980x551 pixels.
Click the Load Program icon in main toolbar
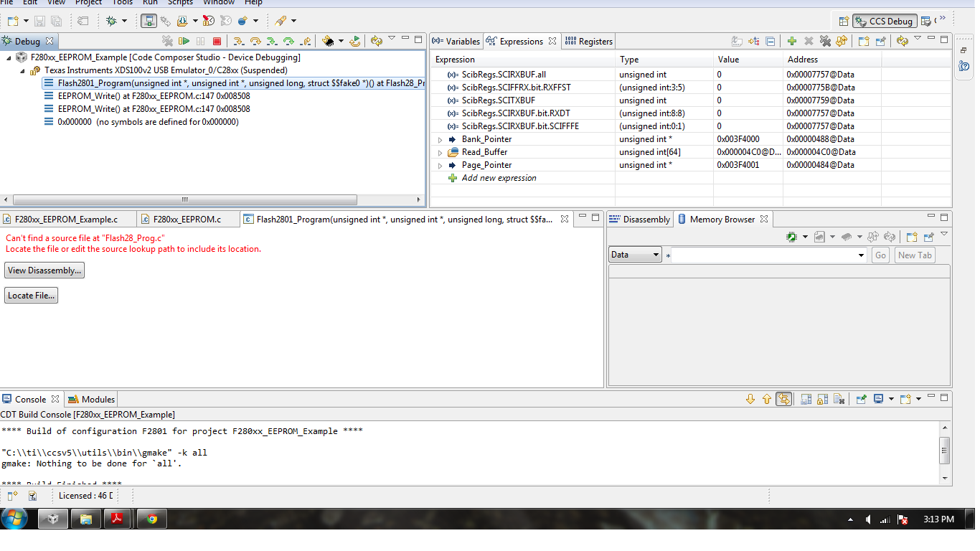coord(183,22)
